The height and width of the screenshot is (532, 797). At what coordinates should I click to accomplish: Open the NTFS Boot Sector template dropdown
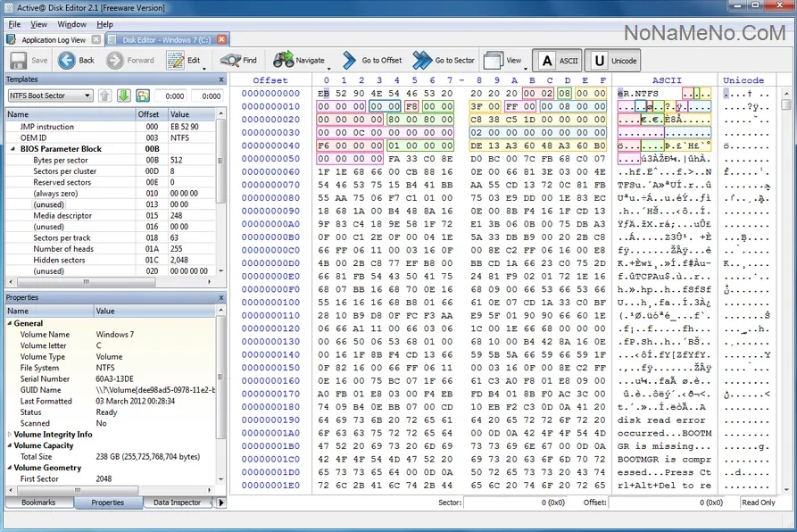[50, 96]
